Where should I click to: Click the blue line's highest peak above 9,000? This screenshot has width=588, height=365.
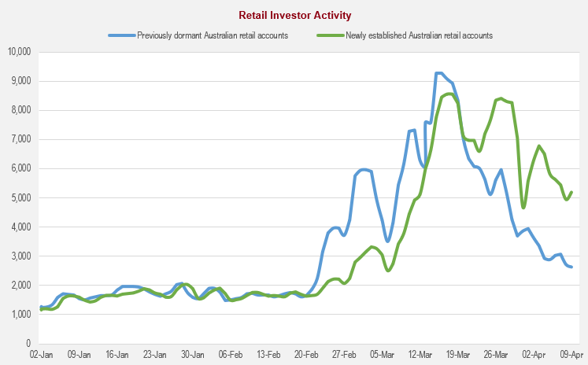[438, 73]
